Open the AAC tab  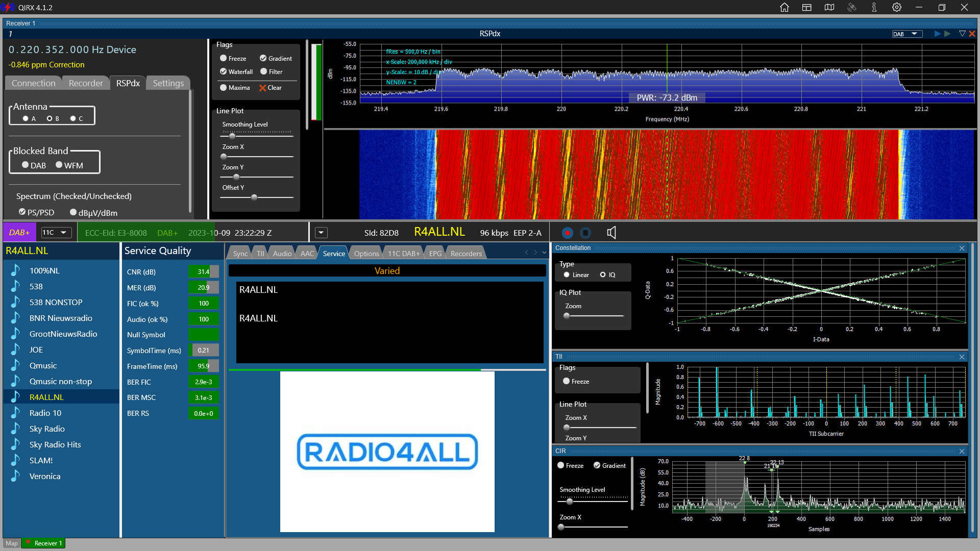click(307, 253)
